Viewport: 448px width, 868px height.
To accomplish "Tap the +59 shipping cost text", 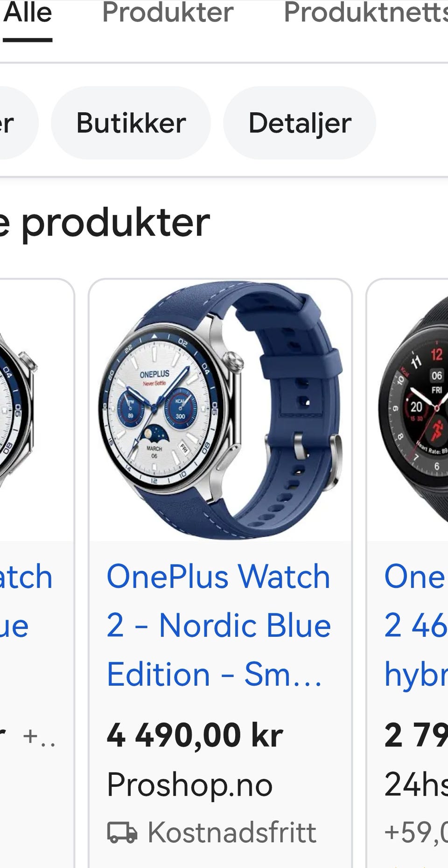I will 416,833.
